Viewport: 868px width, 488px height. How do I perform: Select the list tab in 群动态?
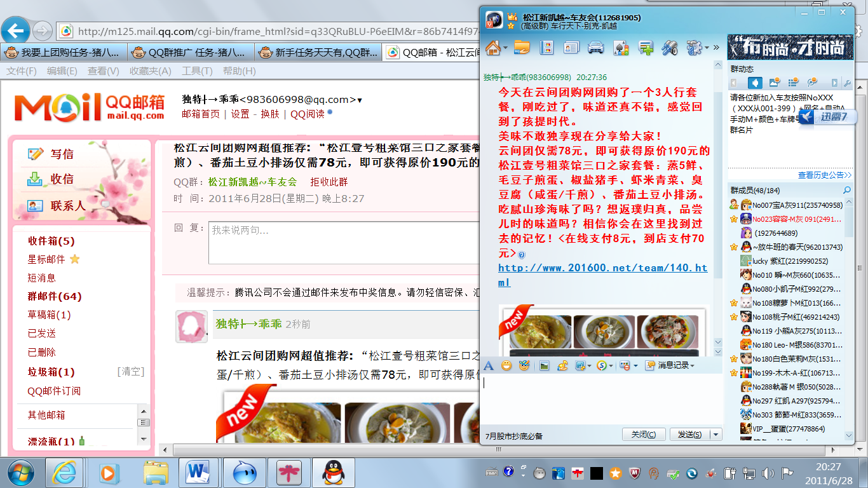(x=793, y=83)
